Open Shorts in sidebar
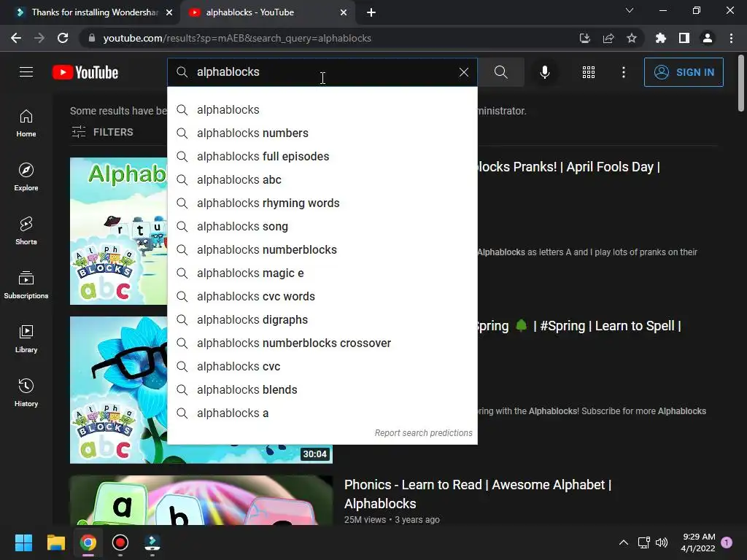This screenshot has height=560, width=747. 26,231
